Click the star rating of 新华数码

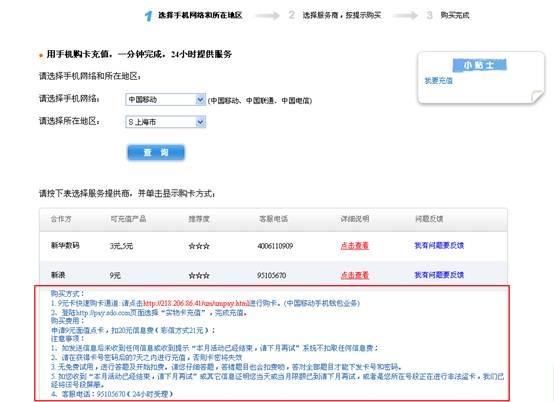coord(199,246)
